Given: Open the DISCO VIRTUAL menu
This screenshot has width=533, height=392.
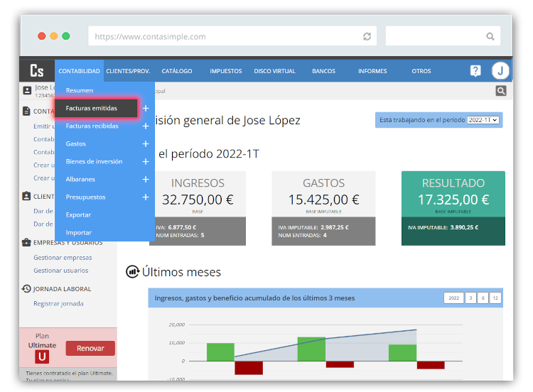Looking at the screenshot, I should 274,71.
